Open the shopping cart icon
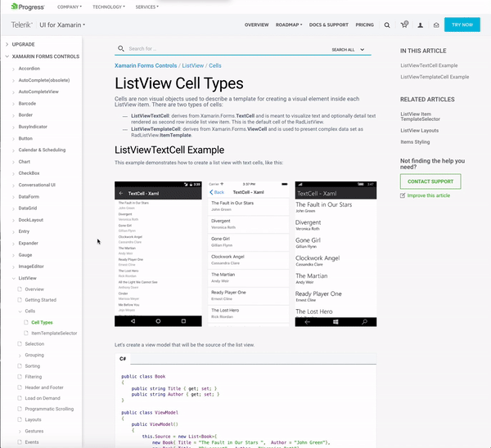The image size is (491, 448). pyautogui.click(x=403, y=25)
